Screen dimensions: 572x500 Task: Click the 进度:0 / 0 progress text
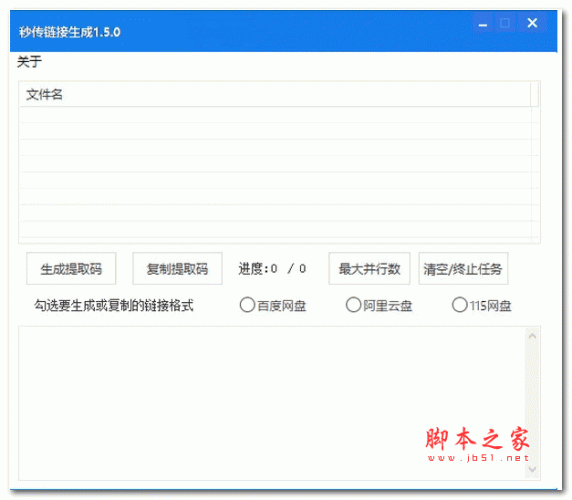coord(272,269)
